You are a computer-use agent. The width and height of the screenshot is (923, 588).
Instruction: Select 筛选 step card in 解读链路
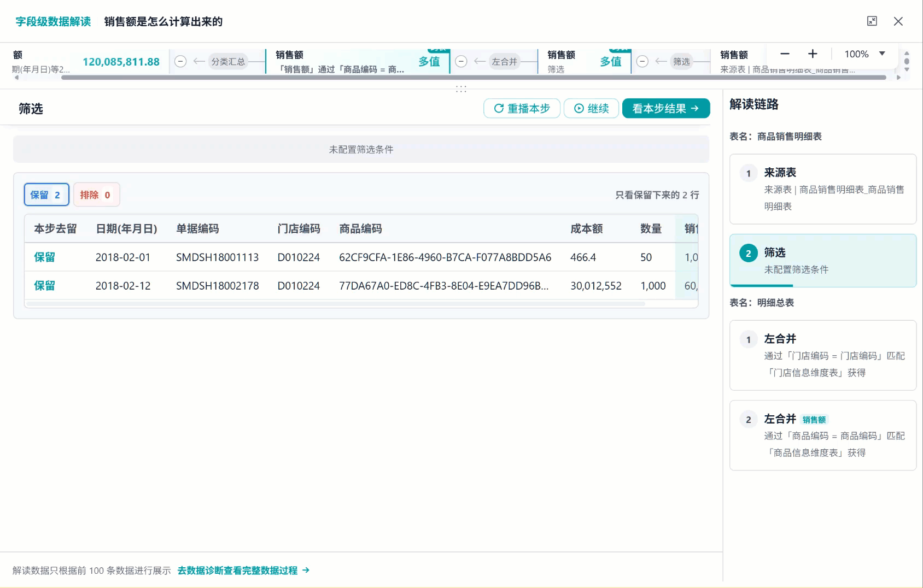pos(823,261)
